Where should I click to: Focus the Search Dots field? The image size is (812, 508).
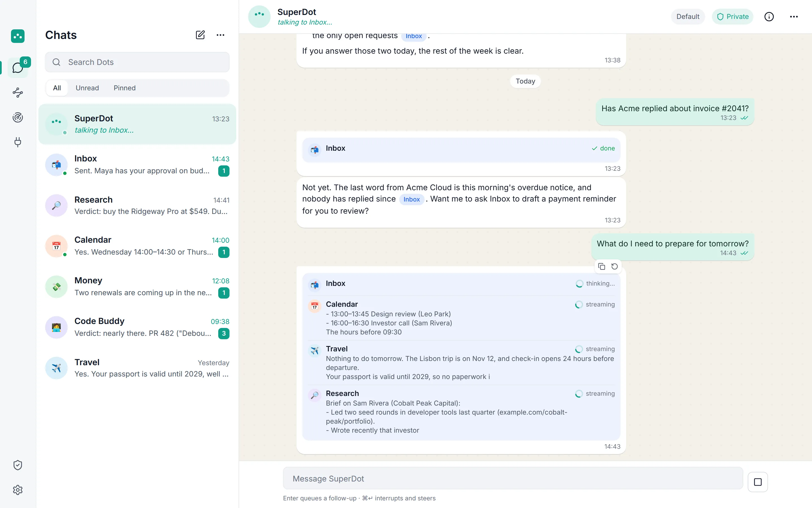pos(137,62)
